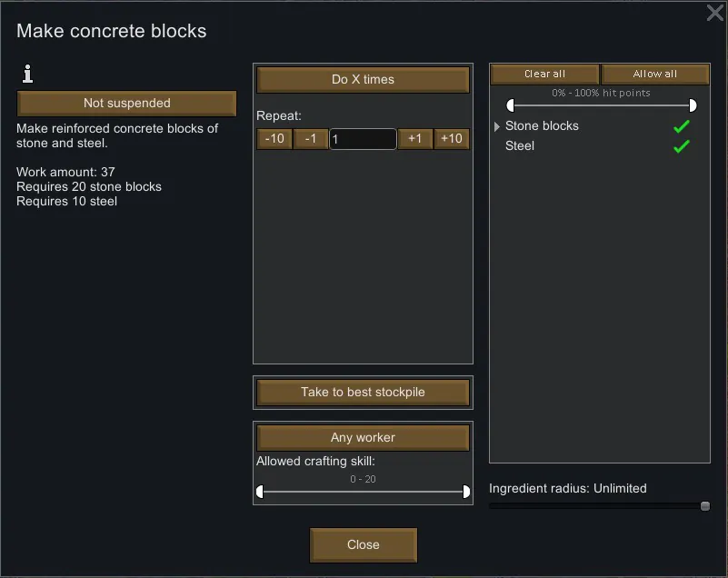Viewport: 728px width, 578px height.
Task: Click the left hit points slider handle
Action: click(x=510, y=105)
